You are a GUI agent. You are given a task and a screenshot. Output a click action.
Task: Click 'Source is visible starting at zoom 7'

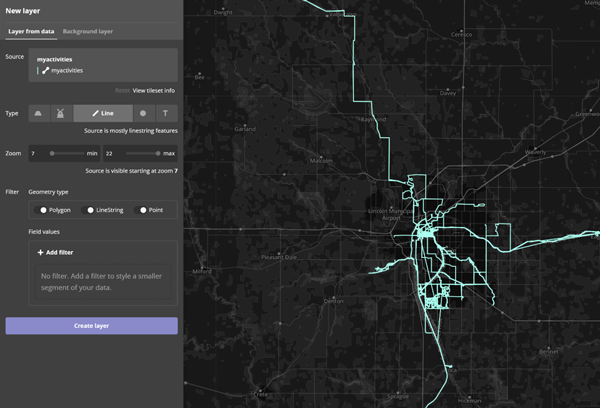(x=132, y=171)
